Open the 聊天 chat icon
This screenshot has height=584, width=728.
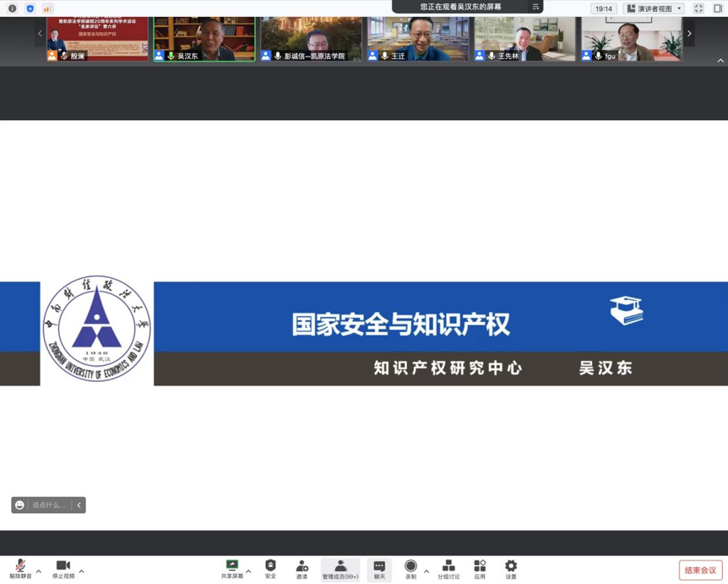coord(379,569)
